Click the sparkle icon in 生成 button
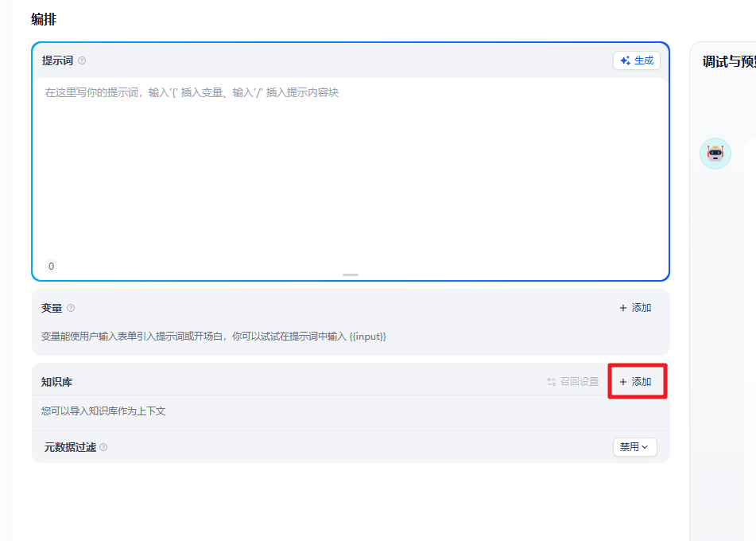 [x=625, y=60]
